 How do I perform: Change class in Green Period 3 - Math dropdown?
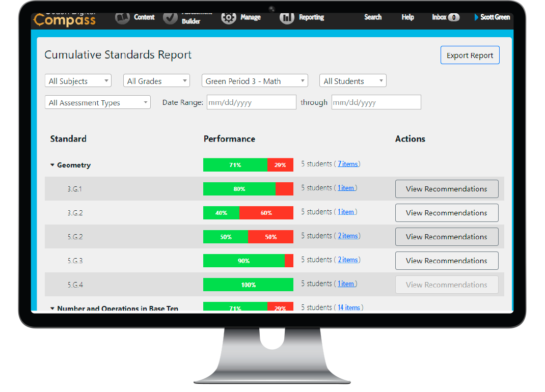pyautogui.click(x=255, y=80)
